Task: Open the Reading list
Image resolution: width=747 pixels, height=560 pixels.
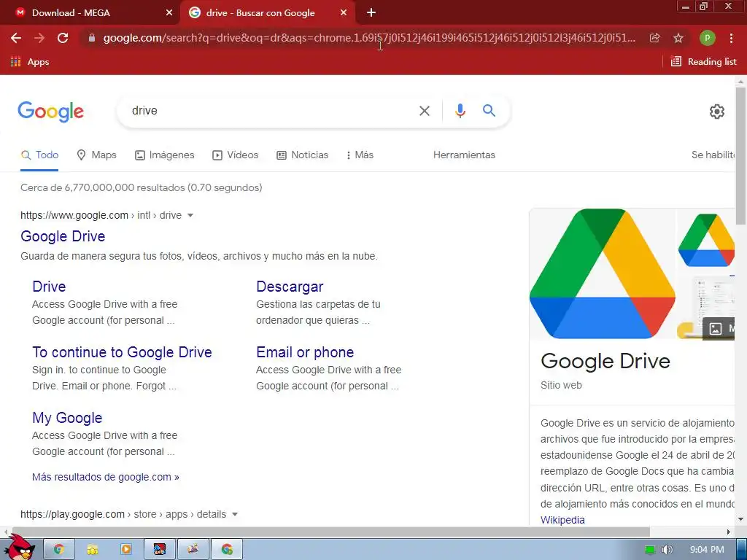Action: [x=703, y=62]
